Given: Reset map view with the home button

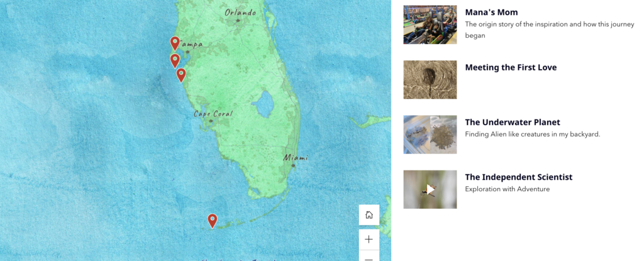Looking at the screenshot, I should coord(369,214).
